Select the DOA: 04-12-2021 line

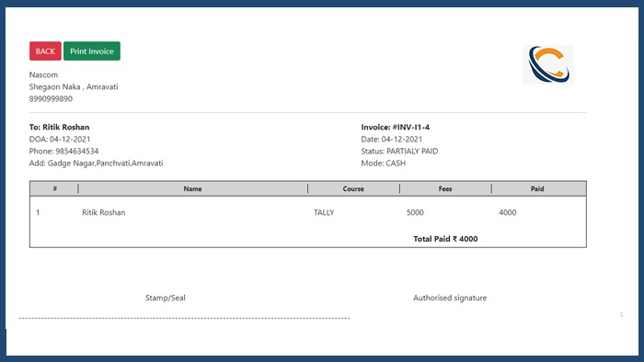click(60, 139)
